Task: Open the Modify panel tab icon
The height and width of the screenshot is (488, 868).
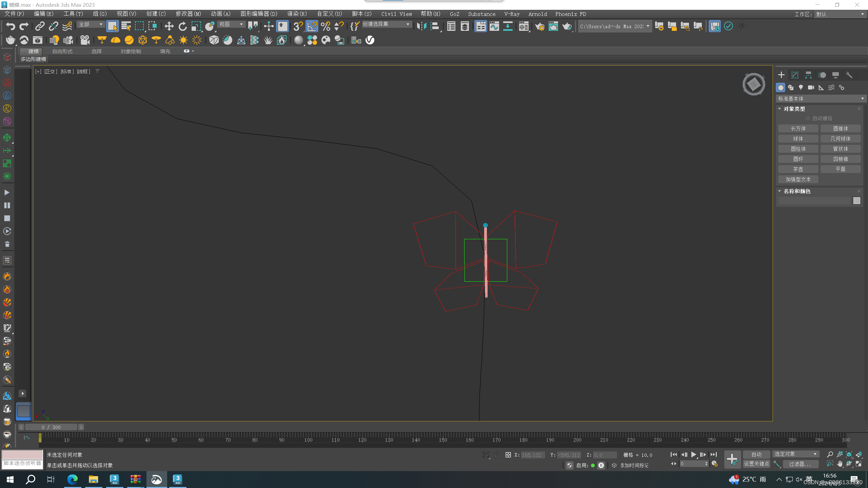Action: pos(795,75)
